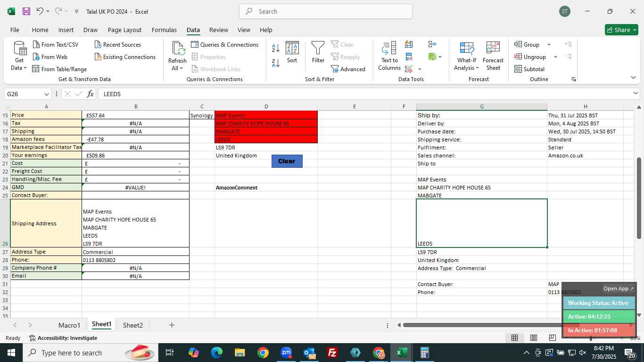
Task: Switch to the Page Layout tab
Action: (124, 30)
